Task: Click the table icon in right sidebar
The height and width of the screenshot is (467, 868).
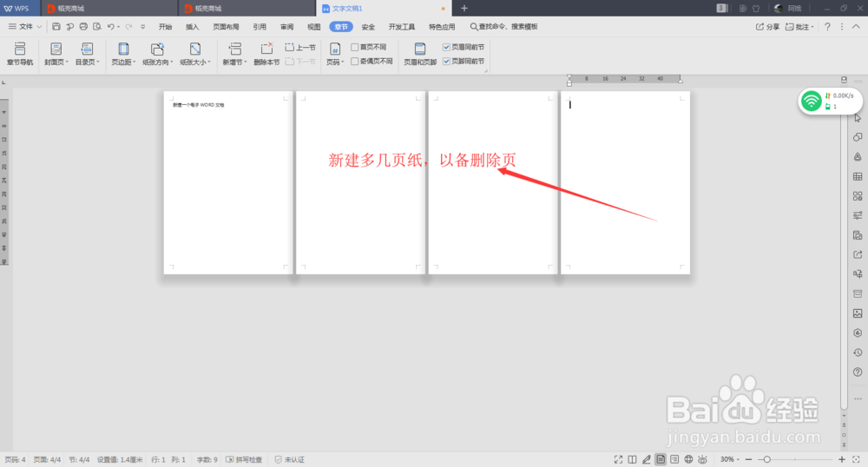Action: point(858,176)
